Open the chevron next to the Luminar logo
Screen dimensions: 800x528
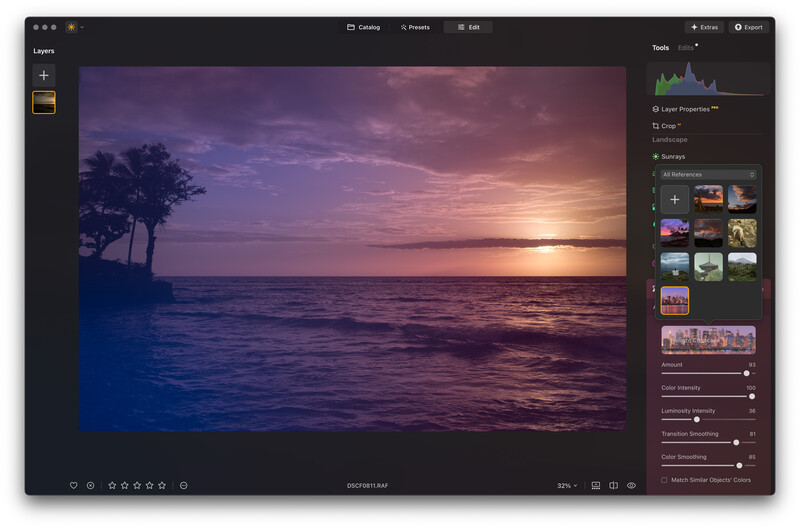[82, 27]
